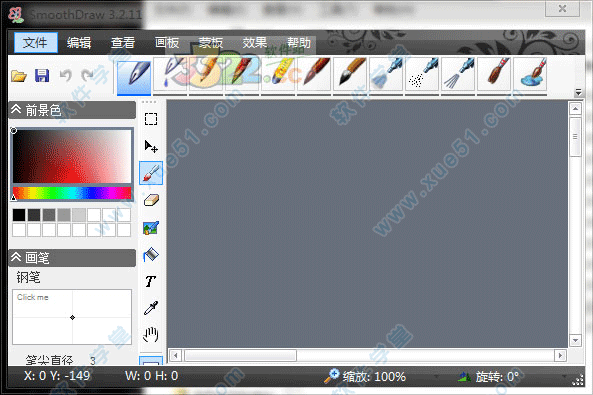Click the 钢笔 brush name label
Viewport: 593px width, 395px height.
click(x=28, y=277)
